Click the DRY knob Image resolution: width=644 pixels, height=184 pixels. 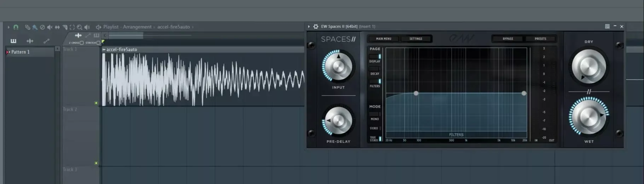click(589, 67)
